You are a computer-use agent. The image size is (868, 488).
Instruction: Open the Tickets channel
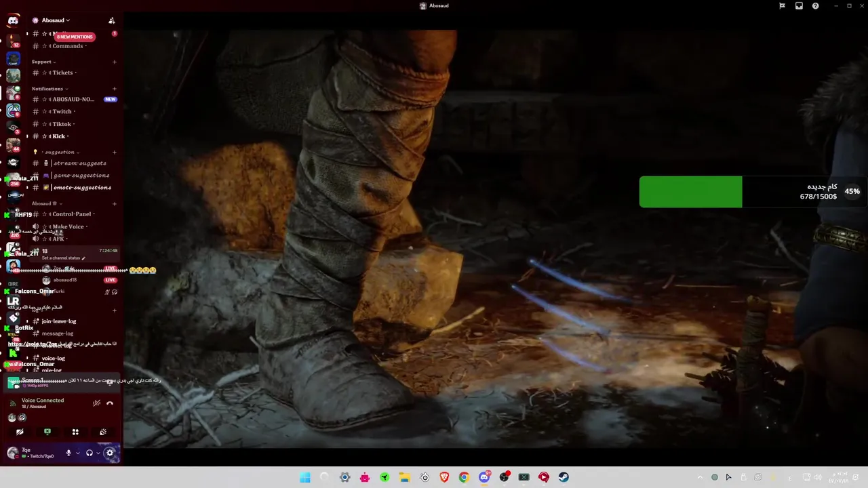[x=62, y=73]
